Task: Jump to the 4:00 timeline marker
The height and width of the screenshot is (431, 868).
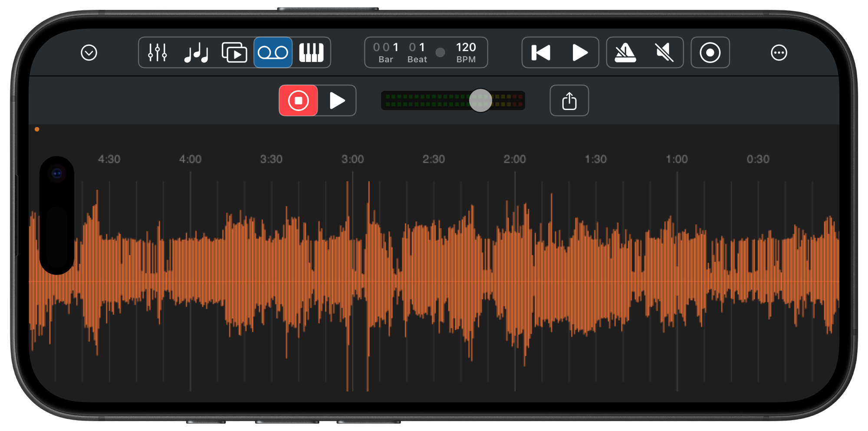Action: (190, 159)
